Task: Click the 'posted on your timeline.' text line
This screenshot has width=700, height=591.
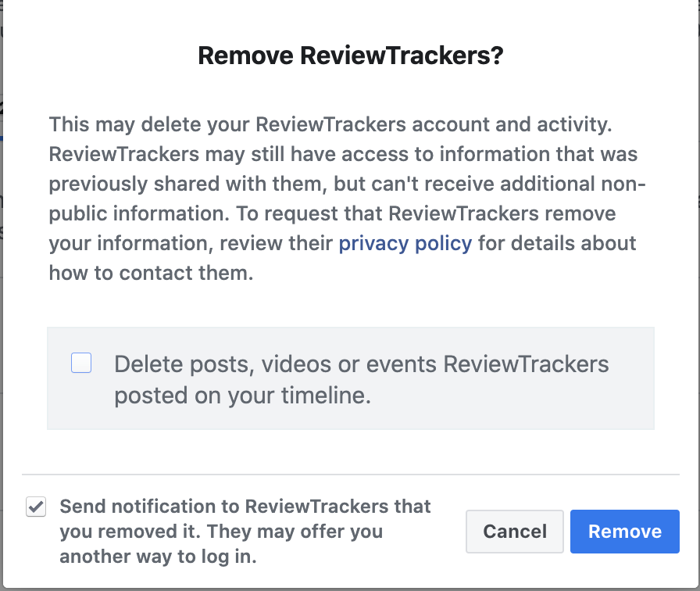Action: 242,396
